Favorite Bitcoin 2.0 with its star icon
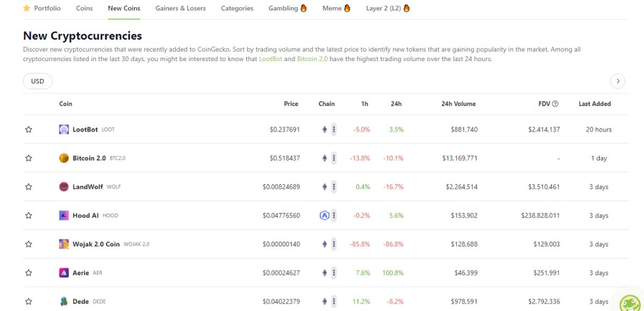This screenshot has height=311, width=644. coord(28,158)
